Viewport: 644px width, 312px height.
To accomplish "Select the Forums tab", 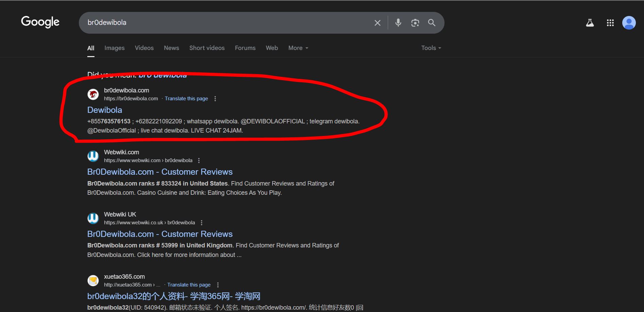I will (245, 48).
